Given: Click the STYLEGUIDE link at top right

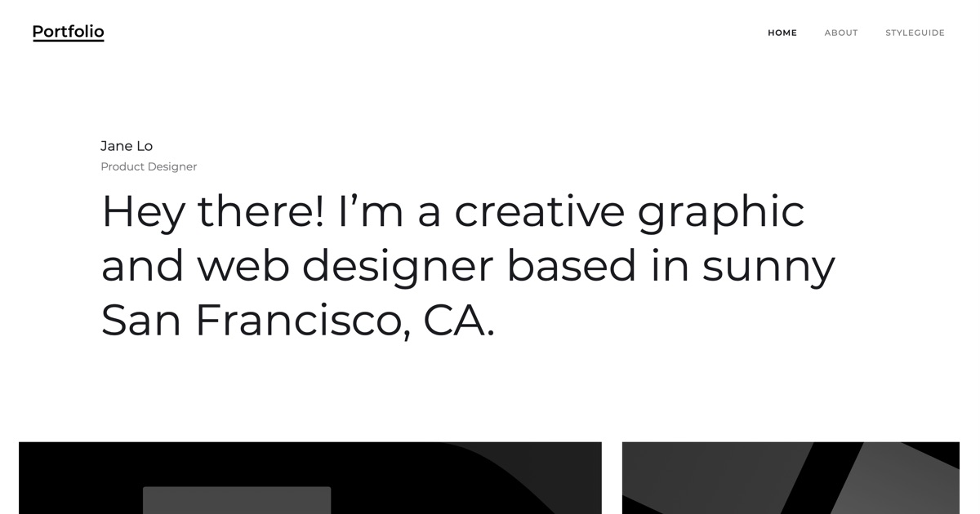Looking at the screenshot, I should (915, 33).
